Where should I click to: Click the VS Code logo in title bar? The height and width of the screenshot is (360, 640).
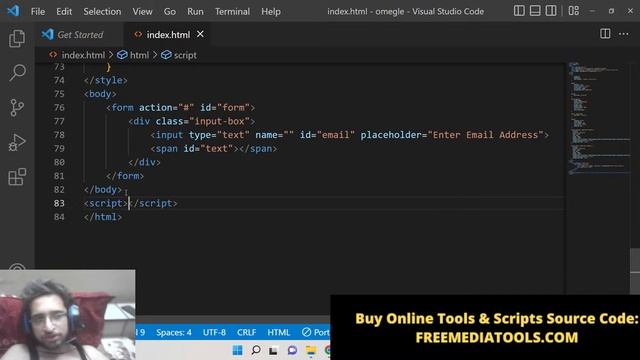[x=13, y=11]
